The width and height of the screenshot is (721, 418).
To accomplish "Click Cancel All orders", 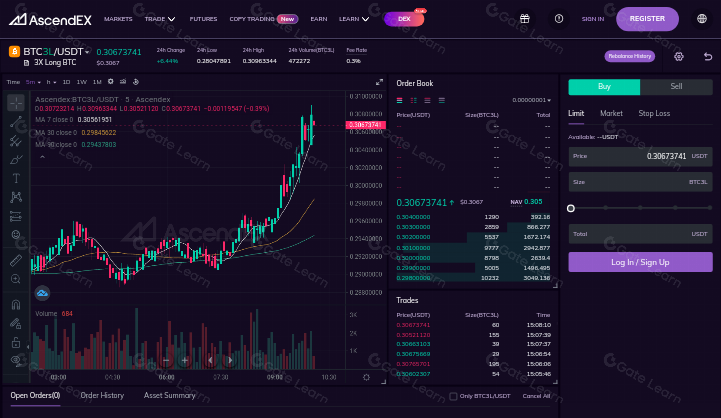I will click(x=536, y=396).
